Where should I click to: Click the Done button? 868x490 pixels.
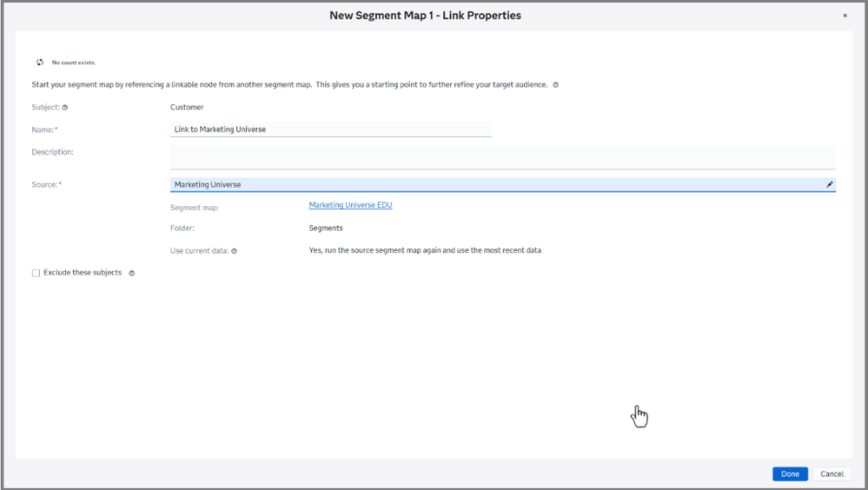tap(790, 474)
